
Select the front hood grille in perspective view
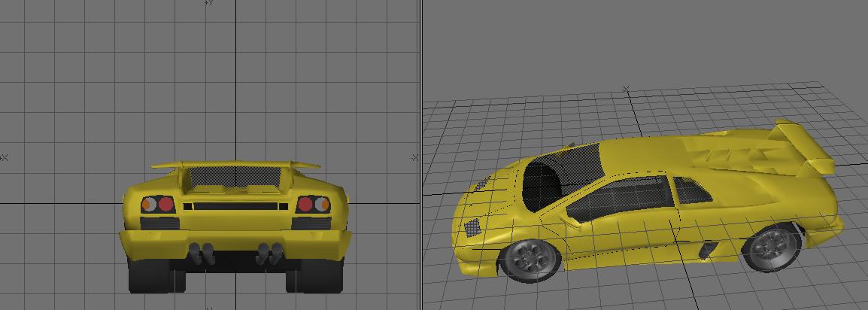tap(472, 227)
